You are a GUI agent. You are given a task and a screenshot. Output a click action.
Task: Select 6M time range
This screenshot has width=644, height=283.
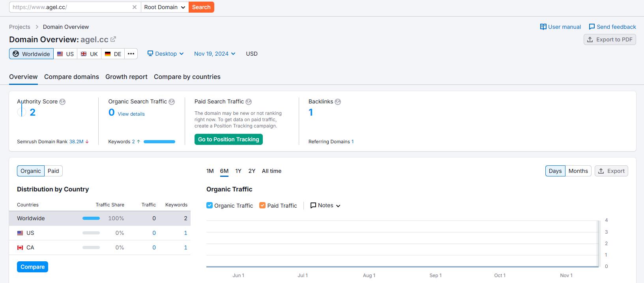tap(224, 171)
